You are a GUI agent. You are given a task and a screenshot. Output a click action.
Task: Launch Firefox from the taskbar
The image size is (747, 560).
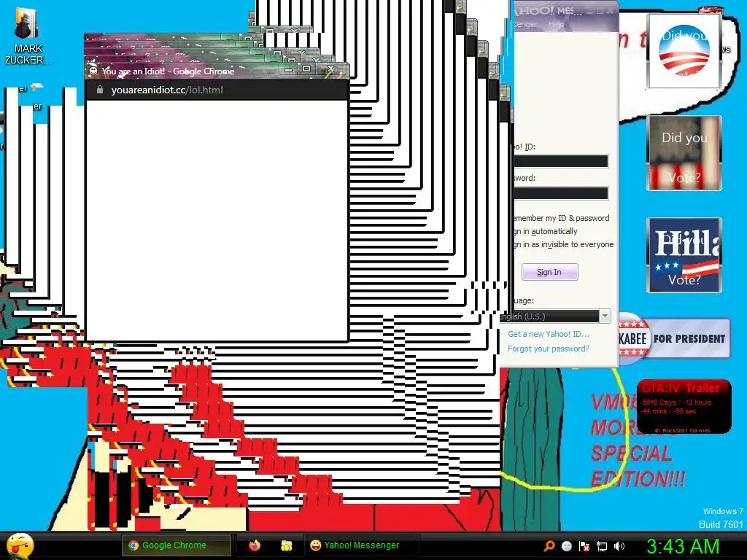click(255, 545)
